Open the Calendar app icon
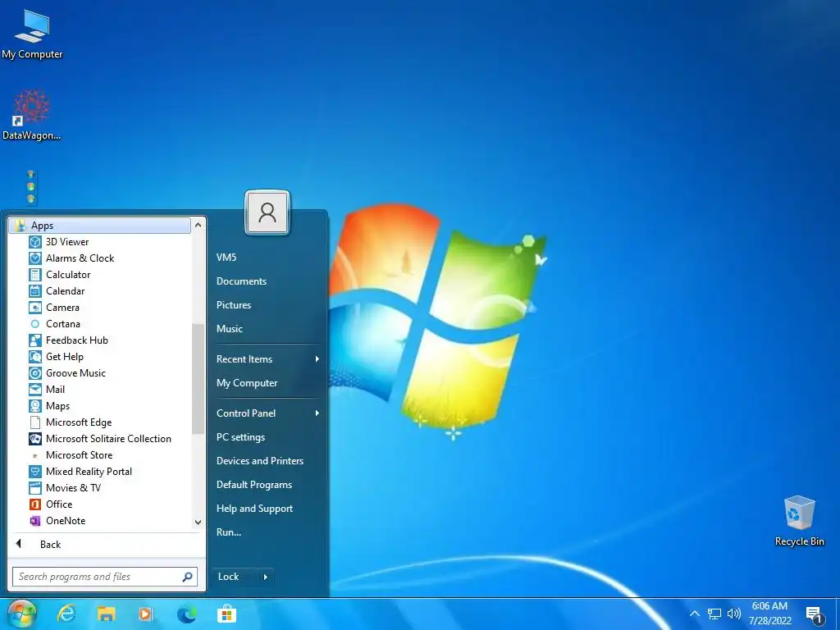 (x=34, y=291)
